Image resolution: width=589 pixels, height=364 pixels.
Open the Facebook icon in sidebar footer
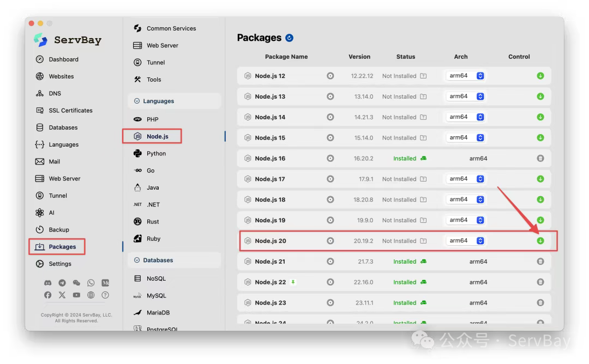[47, 295]
